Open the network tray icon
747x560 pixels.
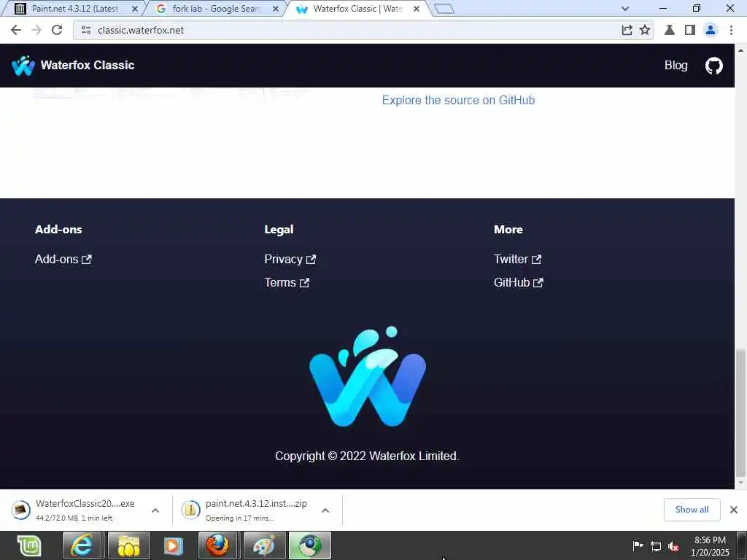click(x=656, y=546)
